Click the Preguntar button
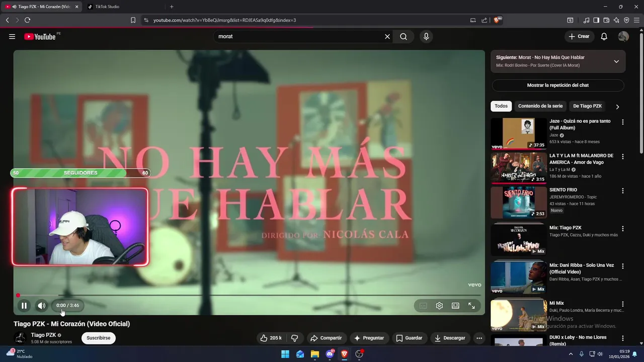 pos(369,338)
